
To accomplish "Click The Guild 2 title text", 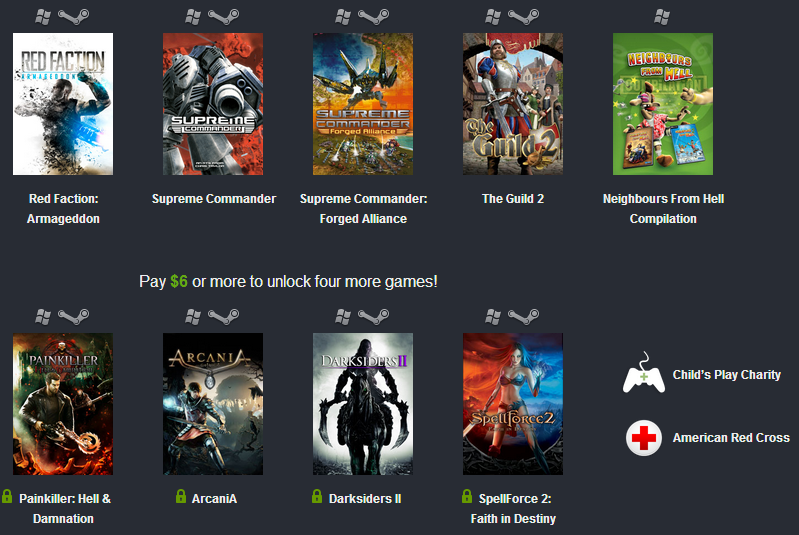I will click(x=513, y=199).
